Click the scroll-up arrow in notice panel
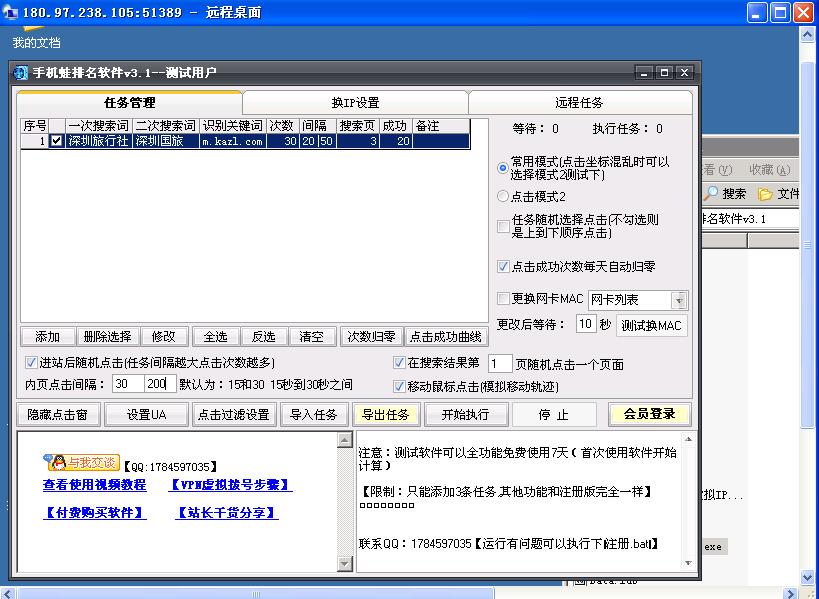 click(686, 440)
